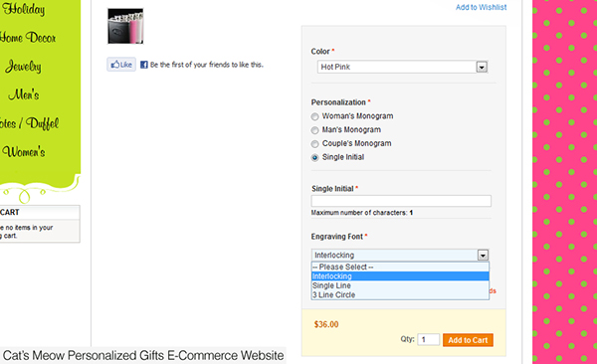Choose Couple's Monogram radio option
Viewport: 597px width, 364px height.
point(314,144)
